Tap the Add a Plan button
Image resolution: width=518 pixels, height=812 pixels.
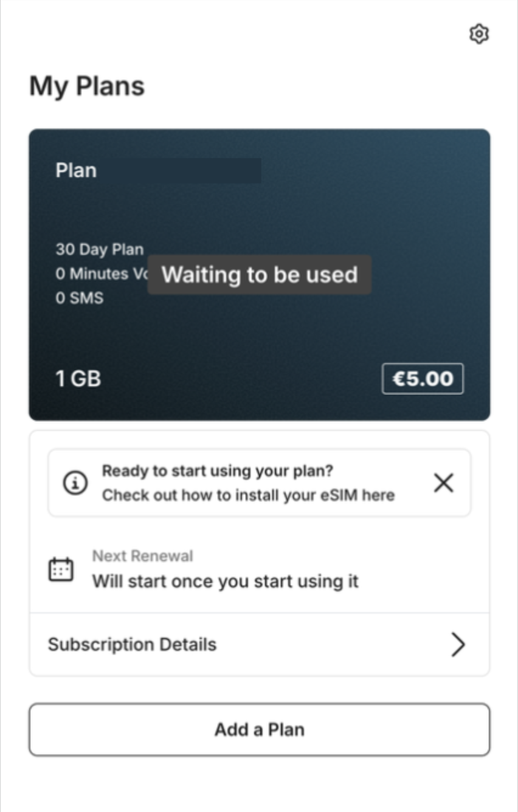[259, 729]
